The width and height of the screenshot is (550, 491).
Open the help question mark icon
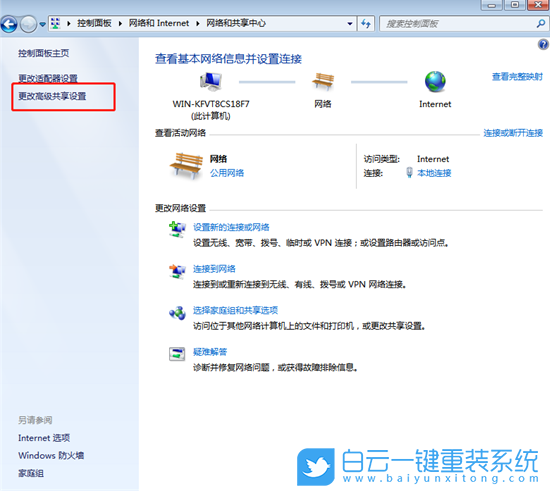point(543,45)
